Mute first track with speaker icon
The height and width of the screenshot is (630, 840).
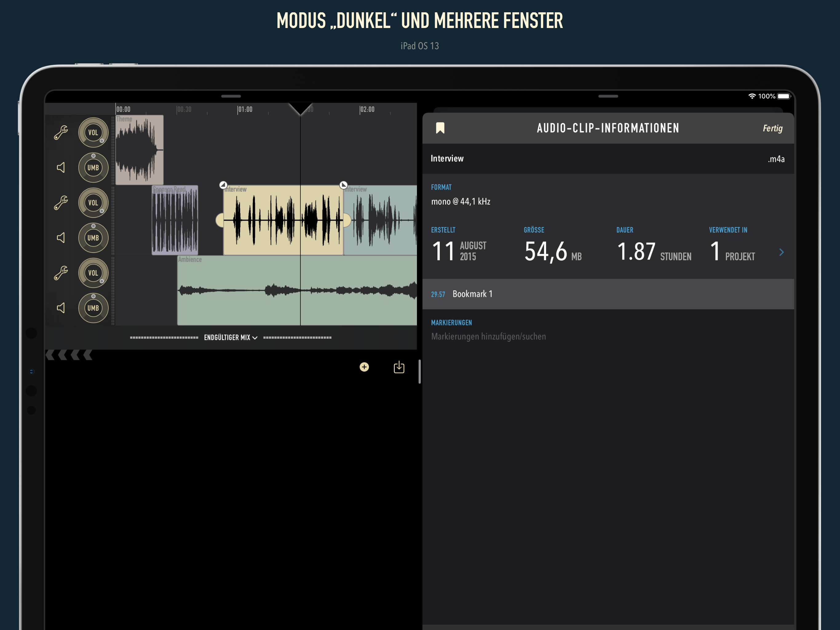(61, 168)
